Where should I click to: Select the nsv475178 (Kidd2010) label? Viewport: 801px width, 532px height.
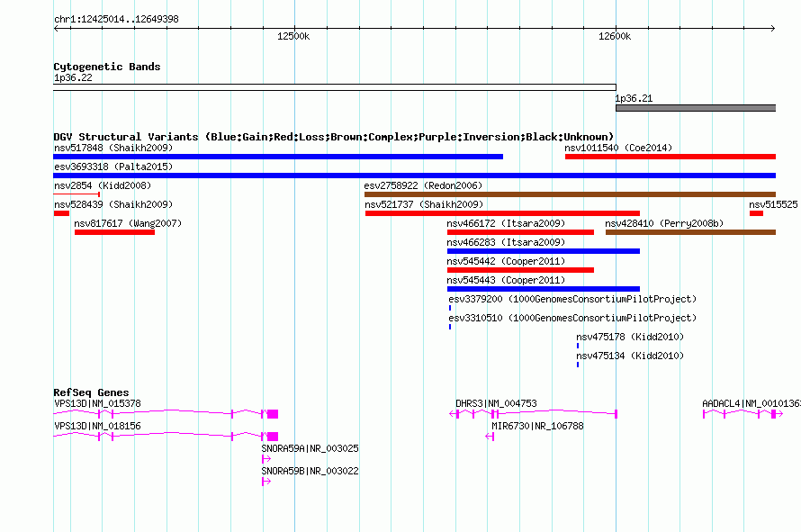click(x=630, y=337)
